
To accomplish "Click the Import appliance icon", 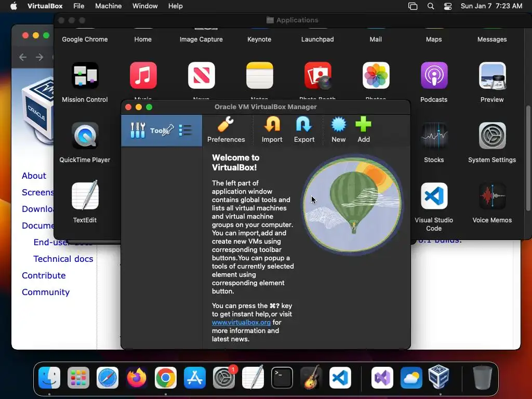I will pyautogui.click(x=272, y=129).
